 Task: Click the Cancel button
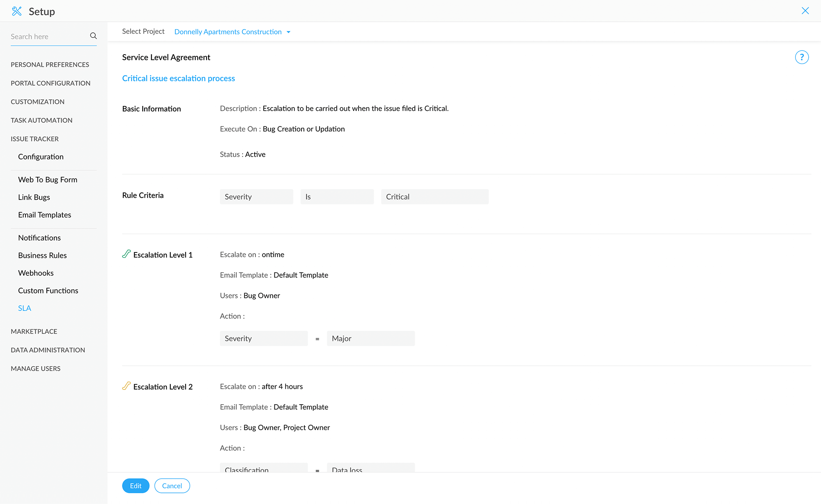[x=172, y=486]
